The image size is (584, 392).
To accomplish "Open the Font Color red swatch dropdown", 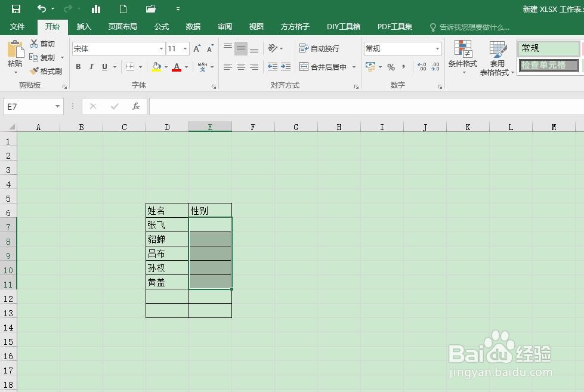I will coord(186,67).
